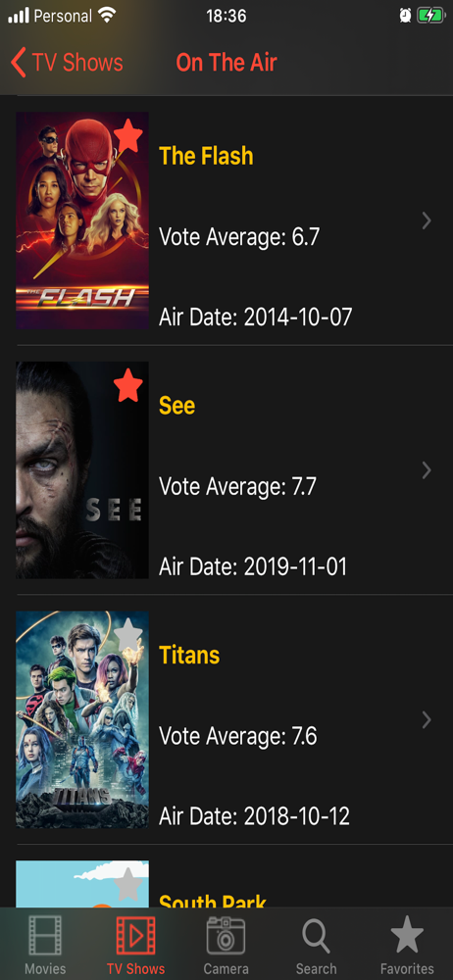
Task: Toggle the South Park favorite star
Action: [x=128, y=883]
